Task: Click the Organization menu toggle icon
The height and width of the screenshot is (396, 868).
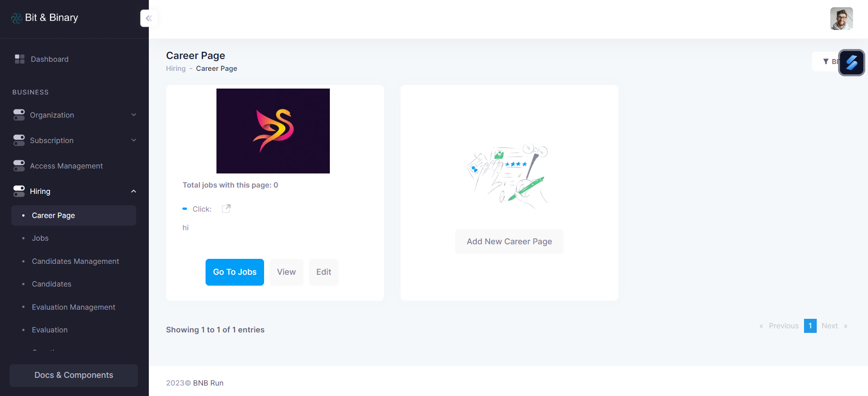Action: pos(19,115)
